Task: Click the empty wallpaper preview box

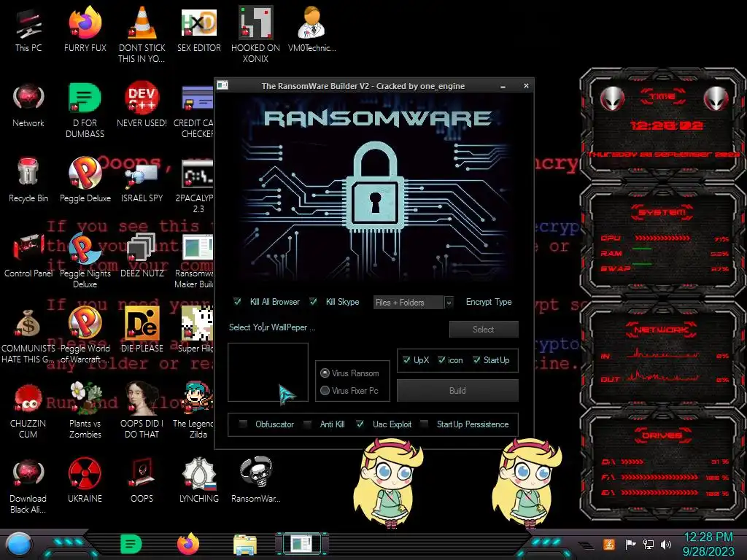Action: (x=268, y=373)
